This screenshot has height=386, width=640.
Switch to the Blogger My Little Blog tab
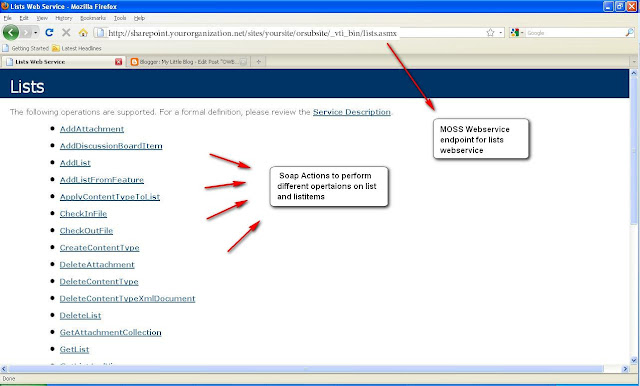[x=188, y=62]
